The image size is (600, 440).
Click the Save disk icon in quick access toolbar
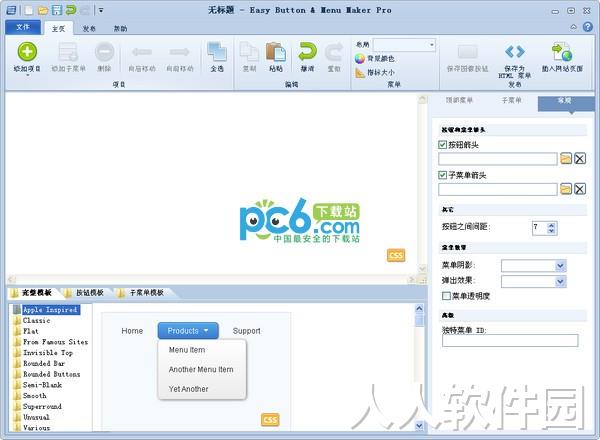(x=57, y=10)
